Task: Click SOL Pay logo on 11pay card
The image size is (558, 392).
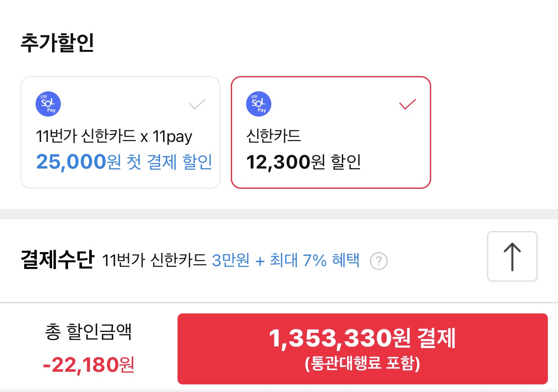Action: tap(48, 104)
